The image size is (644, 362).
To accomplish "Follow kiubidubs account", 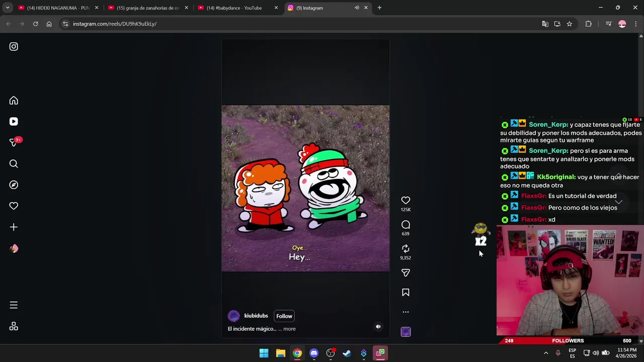I will point(284,316).
